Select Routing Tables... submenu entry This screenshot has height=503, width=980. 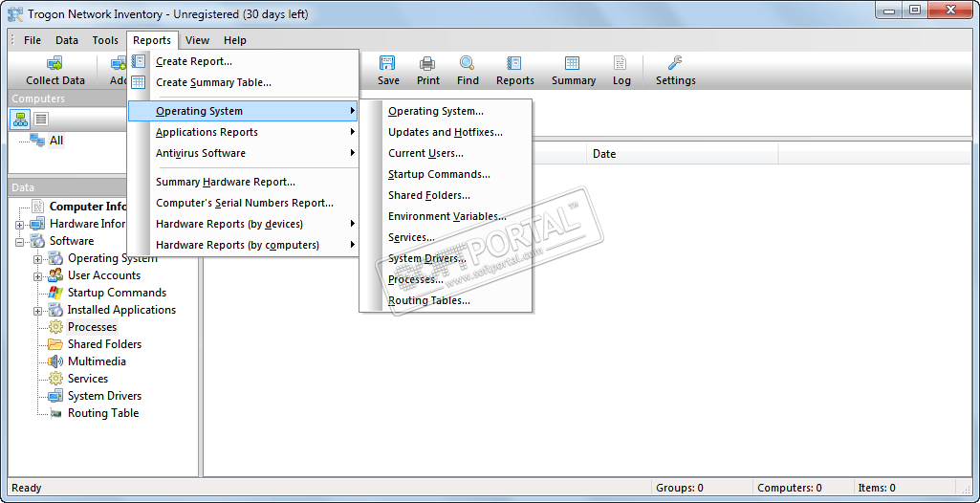tap(446, 300)
